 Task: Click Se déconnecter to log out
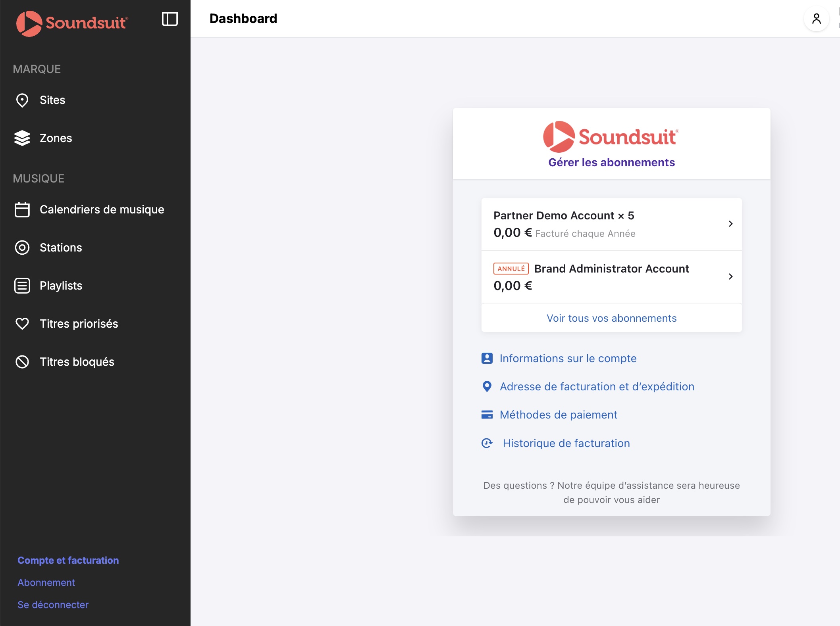tap(53, 605)
